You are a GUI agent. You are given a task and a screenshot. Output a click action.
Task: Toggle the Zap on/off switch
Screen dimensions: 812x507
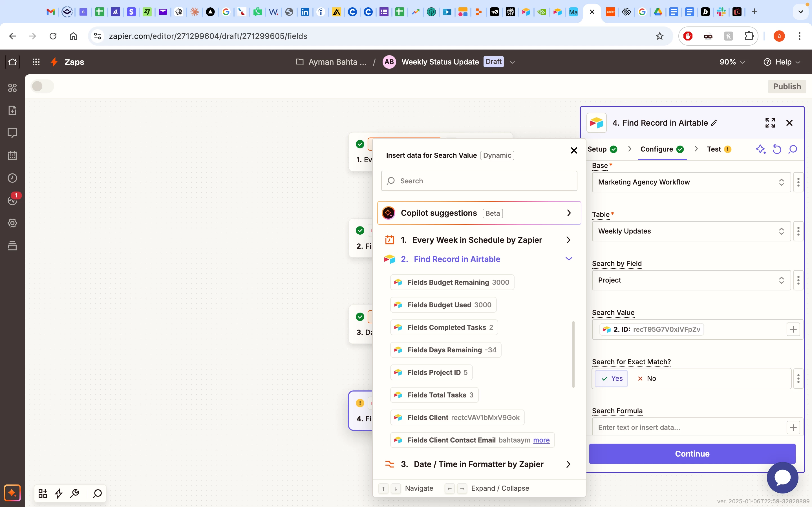click(x=42, y=86)
